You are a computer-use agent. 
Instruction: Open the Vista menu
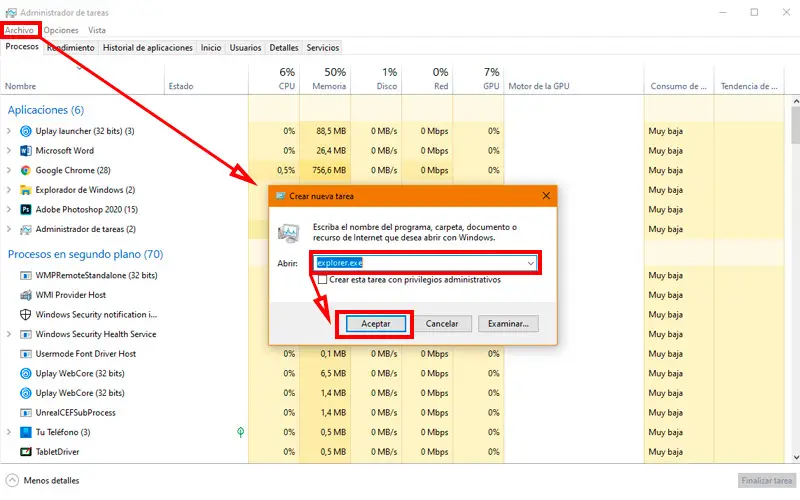[x=96, y=30]
